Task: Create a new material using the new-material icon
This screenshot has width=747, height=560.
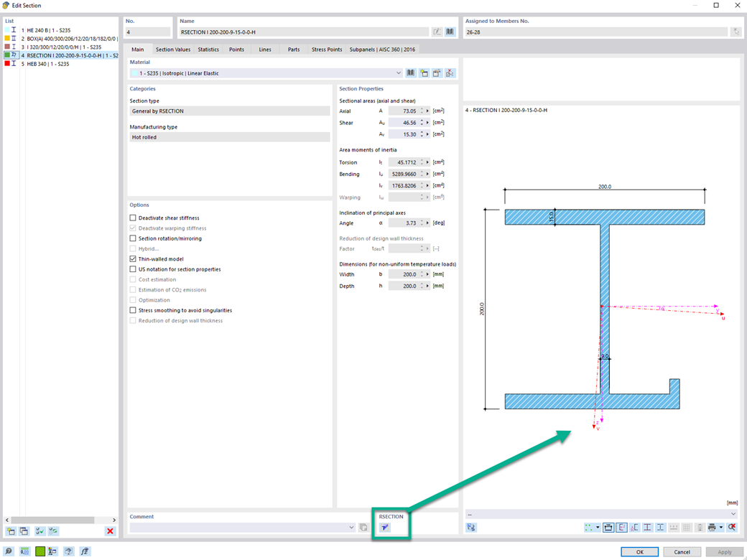Action: point(423,73)
